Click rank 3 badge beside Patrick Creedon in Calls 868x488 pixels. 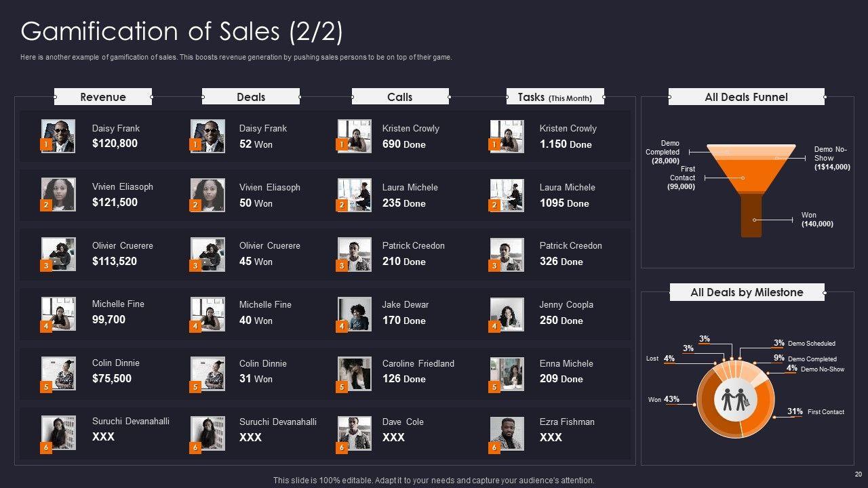[x=342, y=266]
